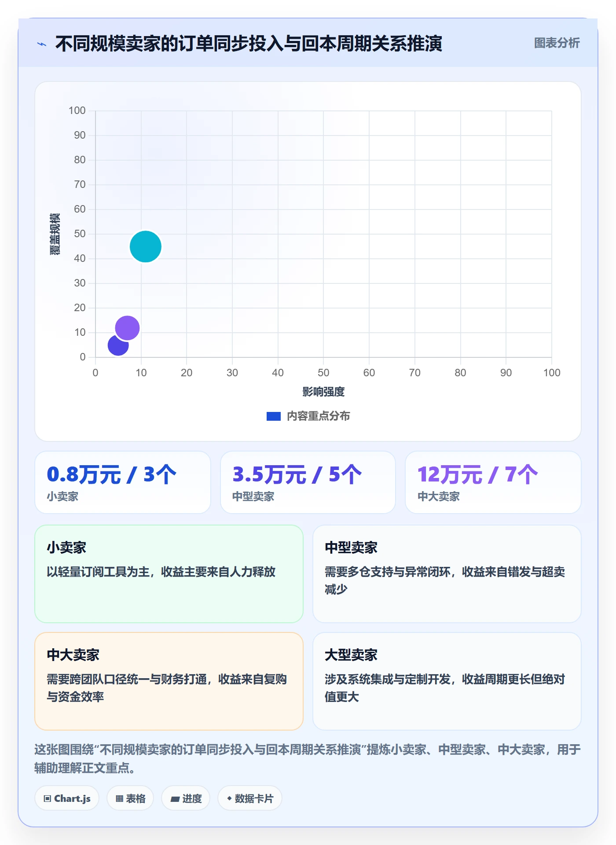The image size is (616, 845).
Task: Click the cyan bubble on the chart
Action: (146, 246)
